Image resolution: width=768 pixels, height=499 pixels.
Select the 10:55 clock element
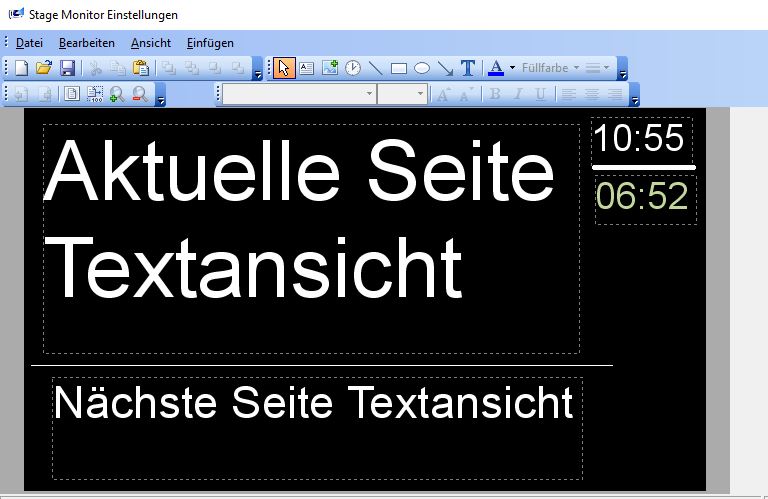click(x=642, y=141)
